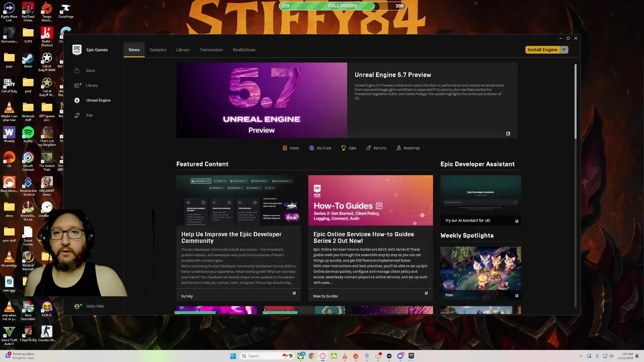Open Ubisoft Connect desktop icon

pyautogui.click(x=28, y=162)
